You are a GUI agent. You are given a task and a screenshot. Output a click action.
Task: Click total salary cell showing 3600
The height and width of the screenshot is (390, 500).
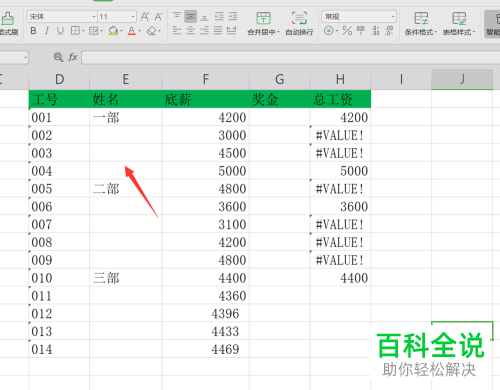point(340,206)
